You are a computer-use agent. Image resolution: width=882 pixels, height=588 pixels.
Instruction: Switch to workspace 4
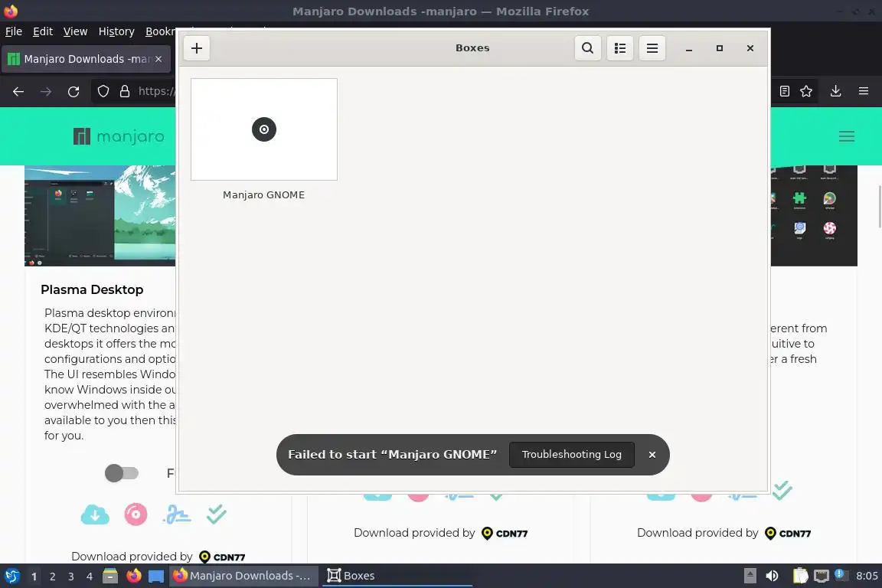[90, 577]
